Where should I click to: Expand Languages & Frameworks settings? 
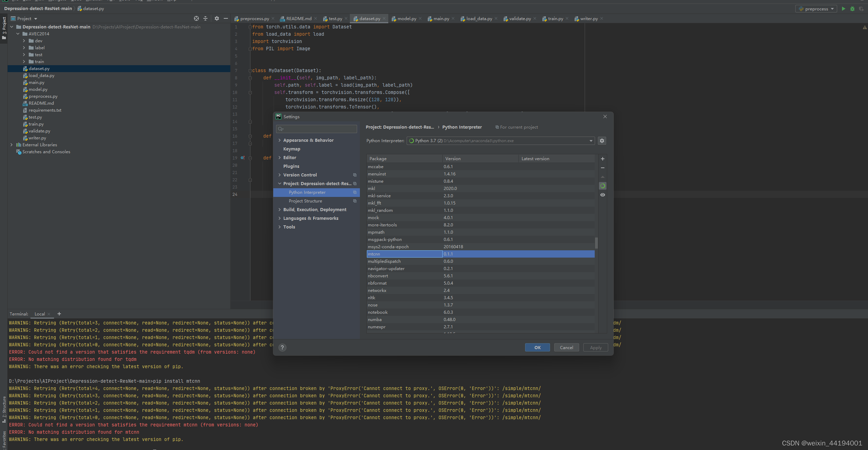(x=280, y=218)
